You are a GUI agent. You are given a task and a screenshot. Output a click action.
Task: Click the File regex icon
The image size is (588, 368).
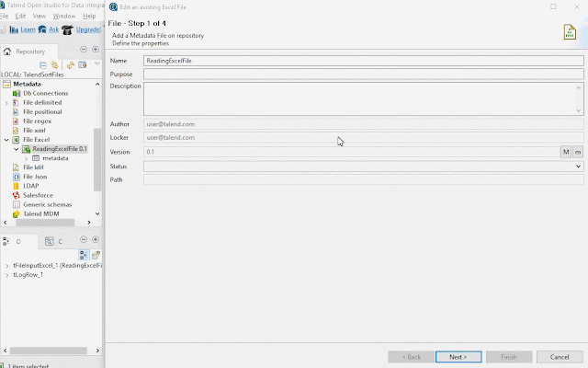tap(16, 121)
